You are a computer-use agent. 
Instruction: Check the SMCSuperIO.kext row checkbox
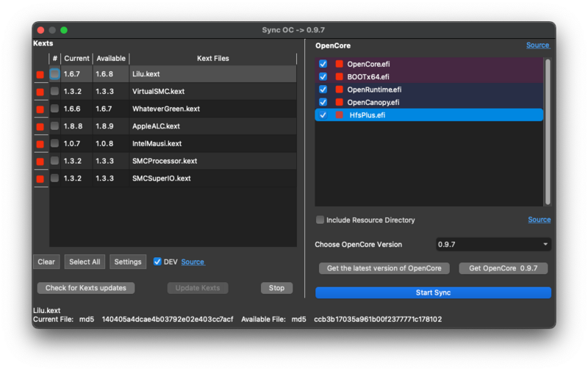54,178
